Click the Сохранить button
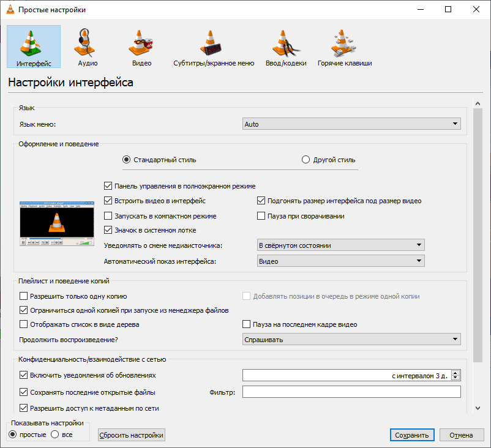 (x=412, y=435)
